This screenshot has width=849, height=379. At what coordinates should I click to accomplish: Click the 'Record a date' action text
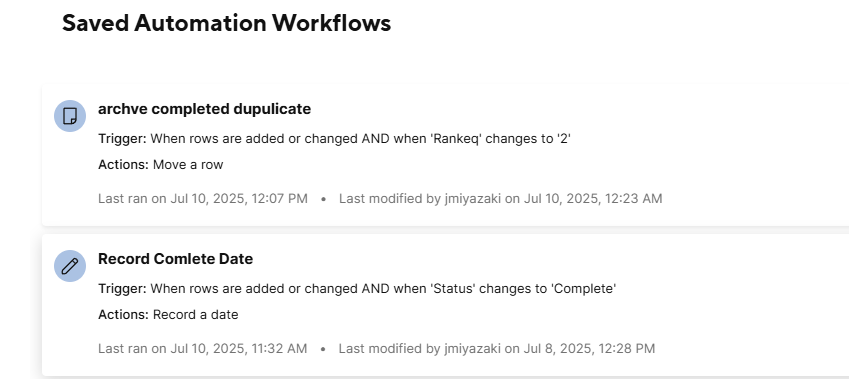click(195, 315)
